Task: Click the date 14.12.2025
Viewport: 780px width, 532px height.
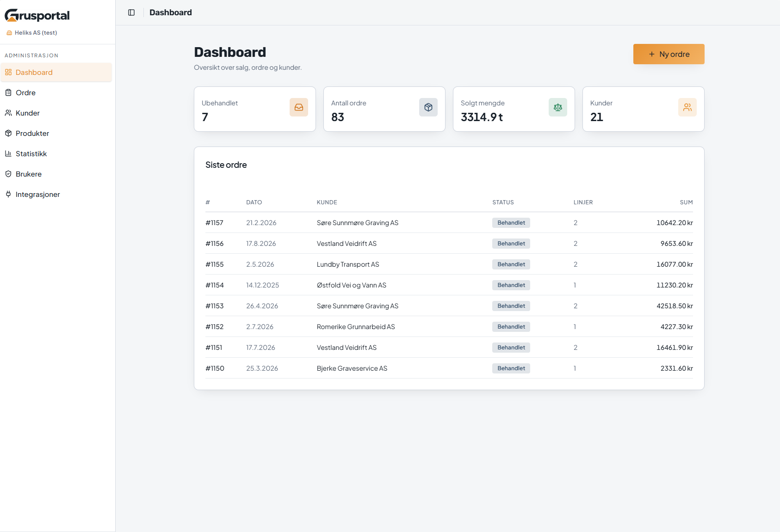Action: tap(263, 285)
